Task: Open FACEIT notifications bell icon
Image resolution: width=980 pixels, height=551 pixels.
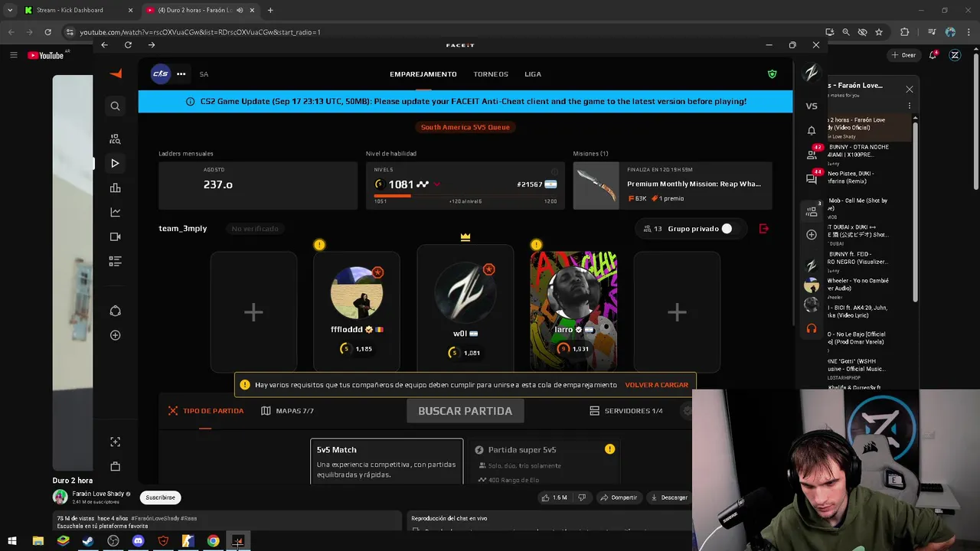Action: pos(812,130)
